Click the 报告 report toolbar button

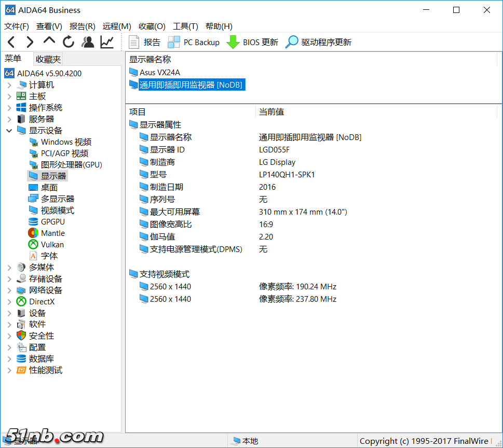pyautogui.click(x=145, y=42)
